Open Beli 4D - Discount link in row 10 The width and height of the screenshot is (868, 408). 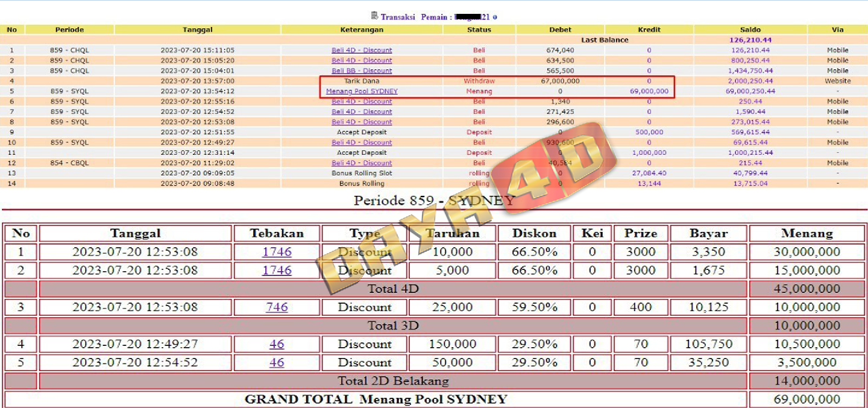(x=362, y=143)
